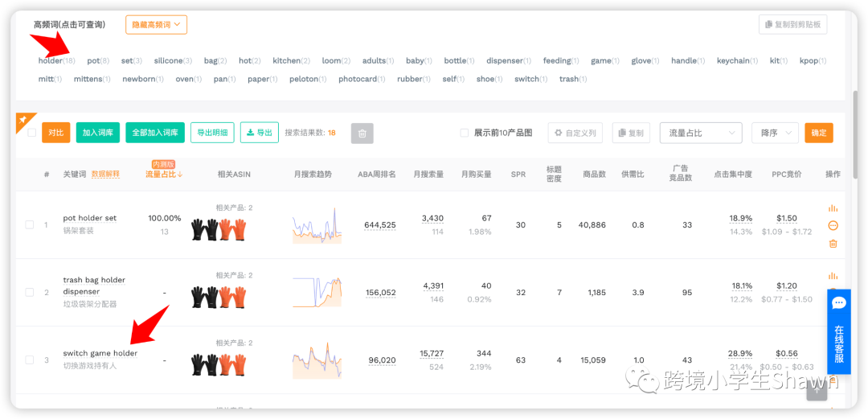Open glove product thumbnails for pot holder set

coord(219,229)
